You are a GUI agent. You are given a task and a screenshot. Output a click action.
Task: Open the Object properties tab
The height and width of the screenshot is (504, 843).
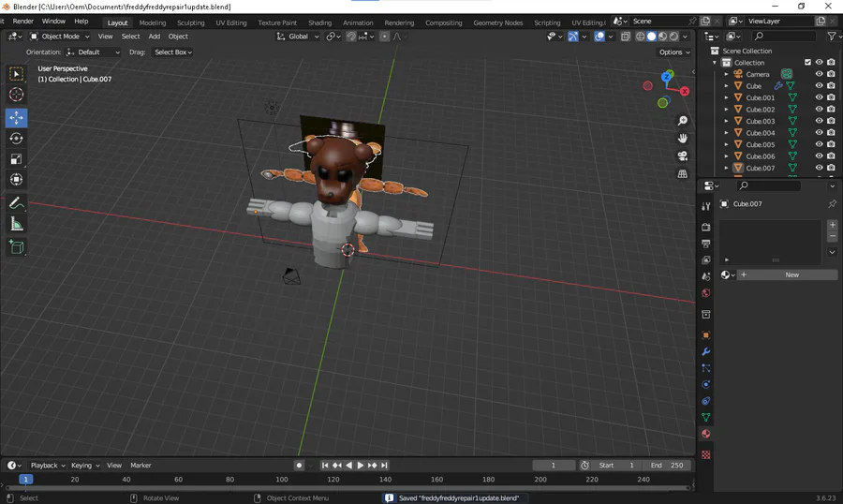[x=706, y=335]
